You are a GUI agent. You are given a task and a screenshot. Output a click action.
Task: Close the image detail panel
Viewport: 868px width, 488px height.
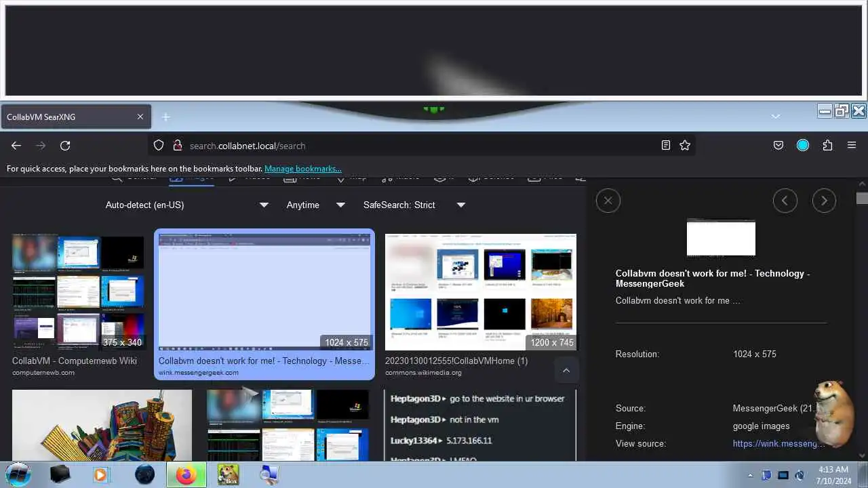608,201
